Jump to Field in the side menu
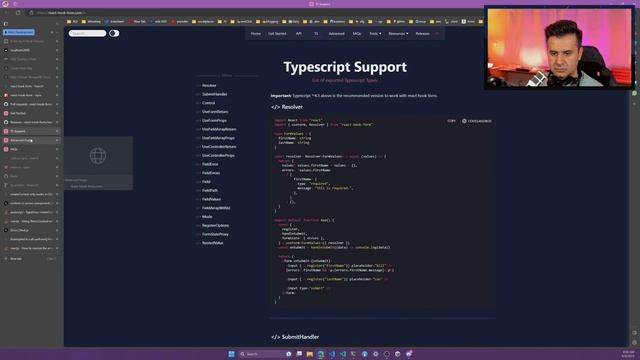 coord(207,182)
